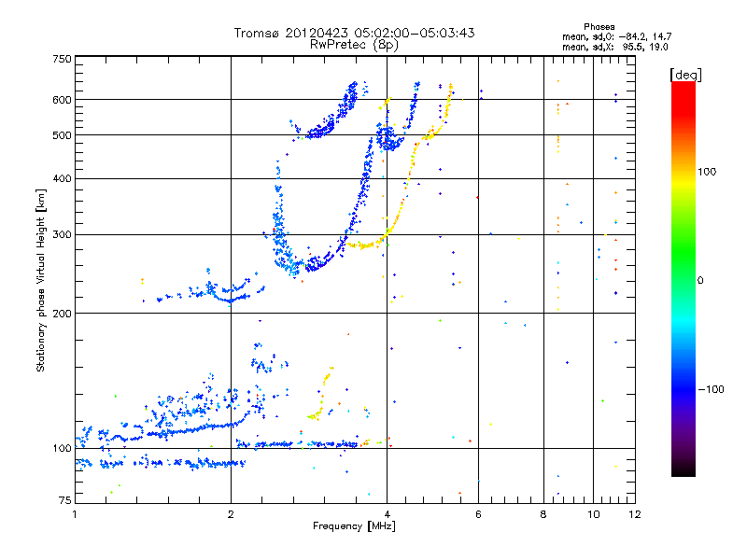Click y-axis tick label '750'

point(62,59)
